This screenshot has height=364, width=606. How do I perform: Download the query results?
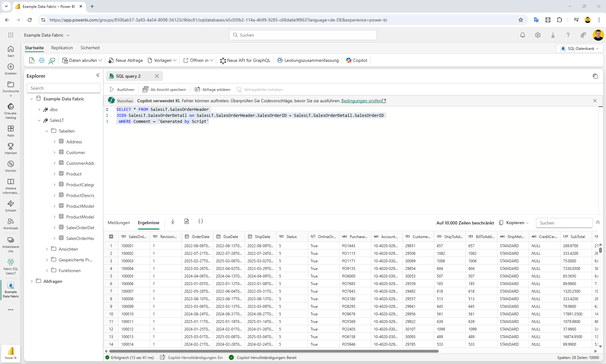click(173, 222)
